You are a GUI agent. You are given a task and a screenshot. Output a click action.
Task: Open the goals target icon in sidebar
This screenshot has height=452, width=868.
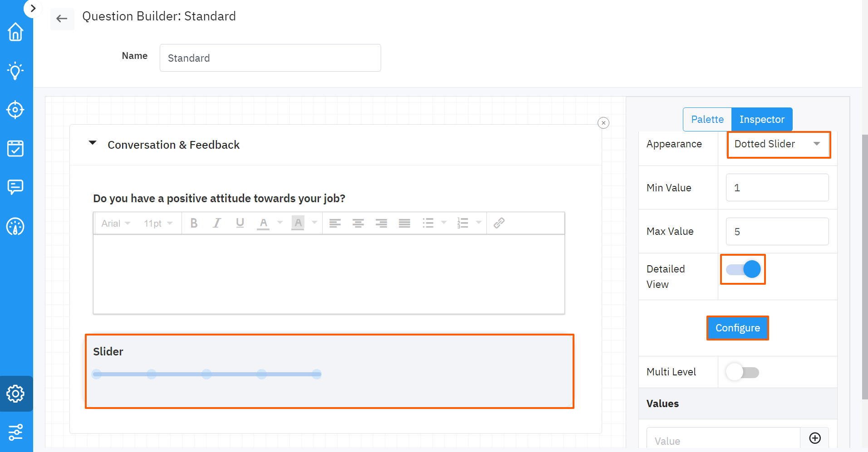tap(16, 109)
